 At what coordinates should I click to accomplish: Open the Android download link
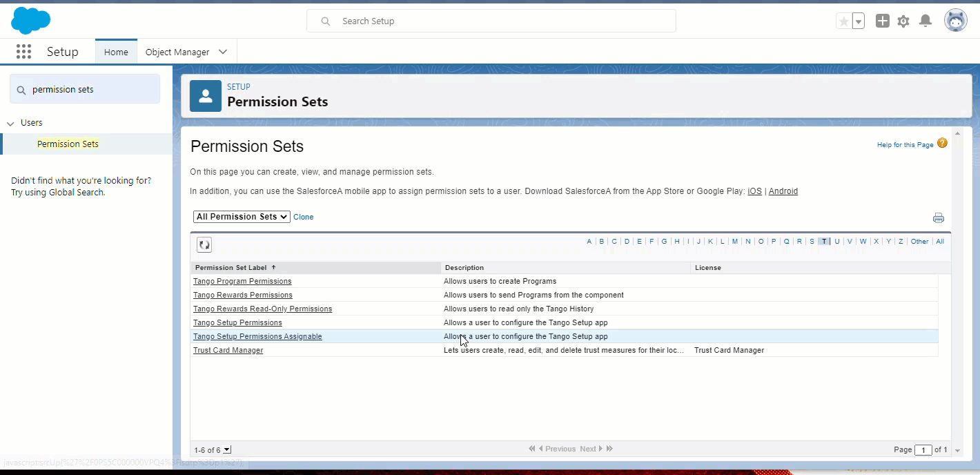point(783,191)
